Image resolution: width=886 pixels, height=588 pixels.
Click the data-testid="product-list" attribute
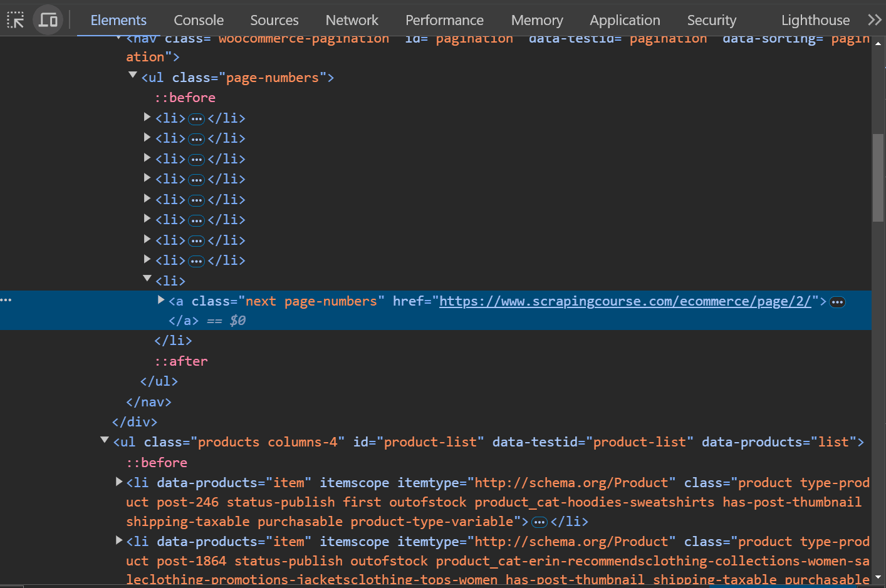click(593, 442)
